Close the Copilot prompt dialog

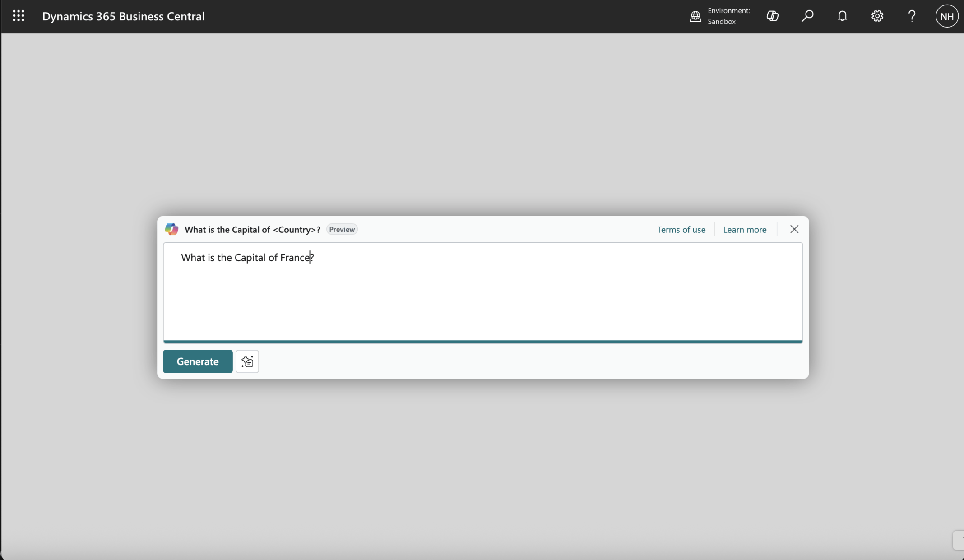tap(794, 229)
